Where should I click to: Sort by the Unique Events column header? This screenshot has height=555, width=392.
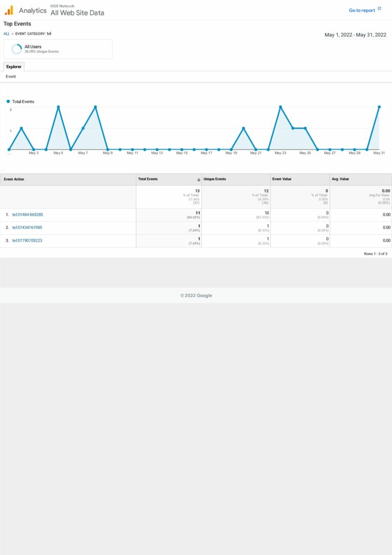(215, 179)
